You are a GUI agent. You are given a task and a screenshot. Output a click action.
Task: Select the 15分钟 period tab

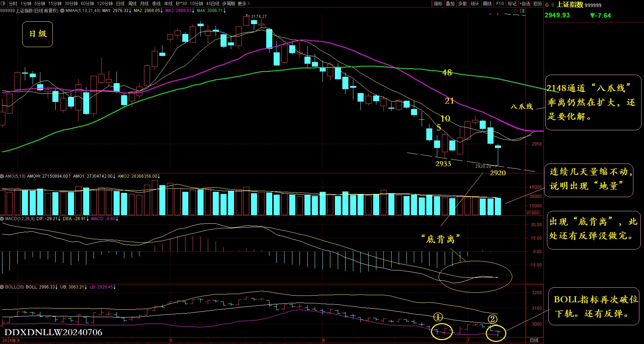coord(55,4)
